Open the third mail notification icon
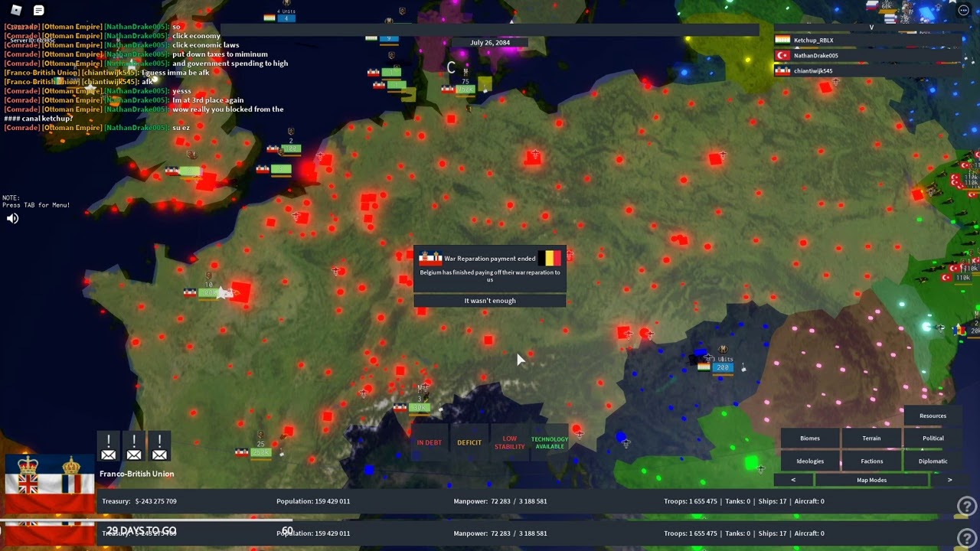Image resolution: width=980 pixels, height=551 pixels. point(159,448)
